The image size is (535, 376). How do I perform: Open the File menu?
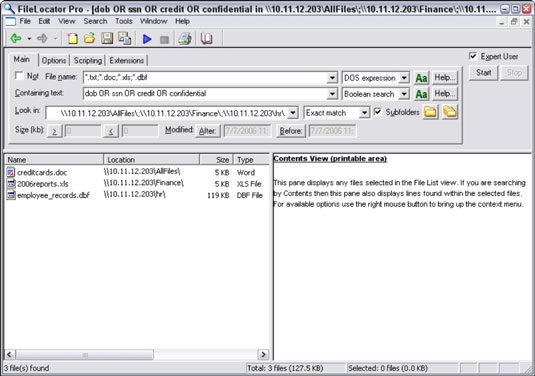click(x=25, y=21)
